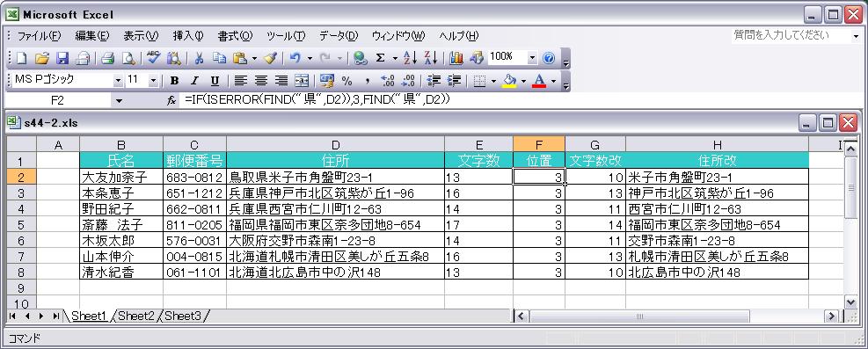Select the Format Painter brush icon
This screenshot has height=349, width=868.
(270, 57)
